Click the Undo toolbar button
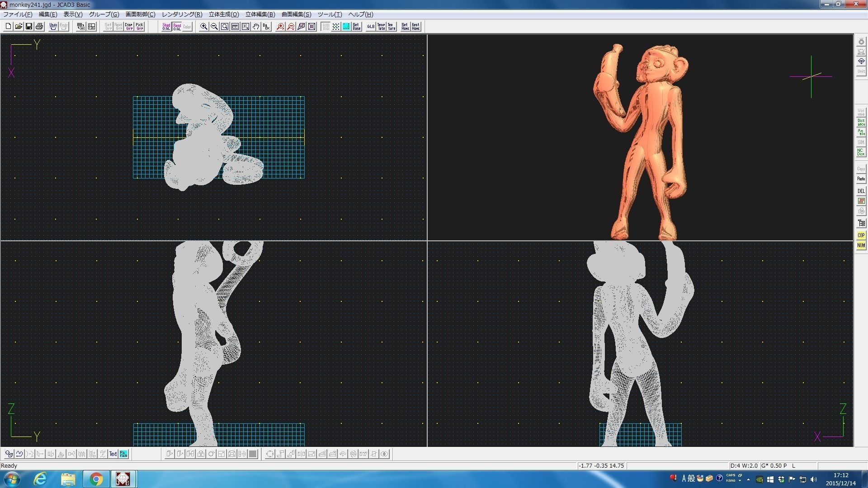Viewport: 868px width, 488px height. pyautogui.click(x=53, y=27)
